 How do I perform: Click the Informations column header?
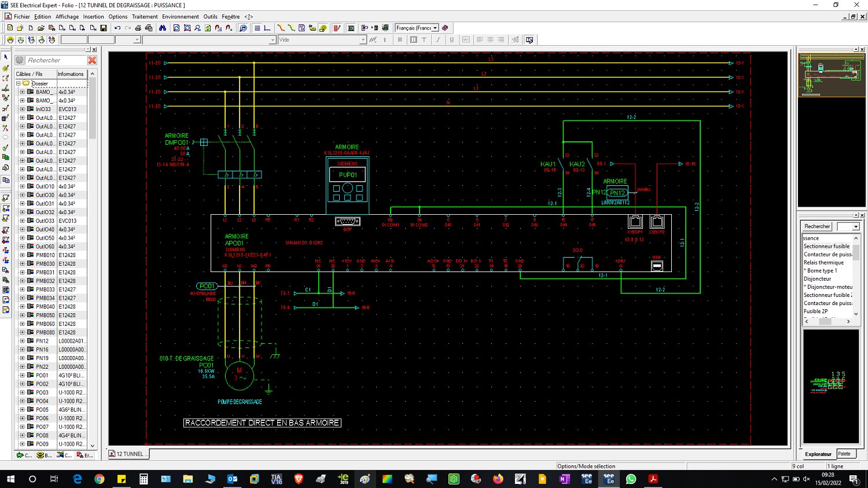pyautogui.click(x=72, y=74)
